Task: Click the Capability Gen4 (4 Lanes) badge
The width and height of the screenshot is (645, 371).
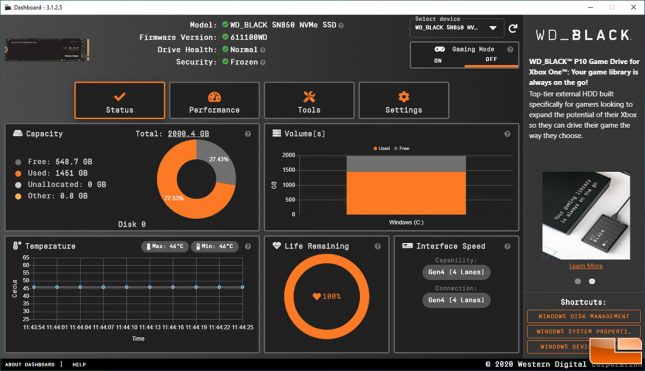Action: (x=456, y=272)
